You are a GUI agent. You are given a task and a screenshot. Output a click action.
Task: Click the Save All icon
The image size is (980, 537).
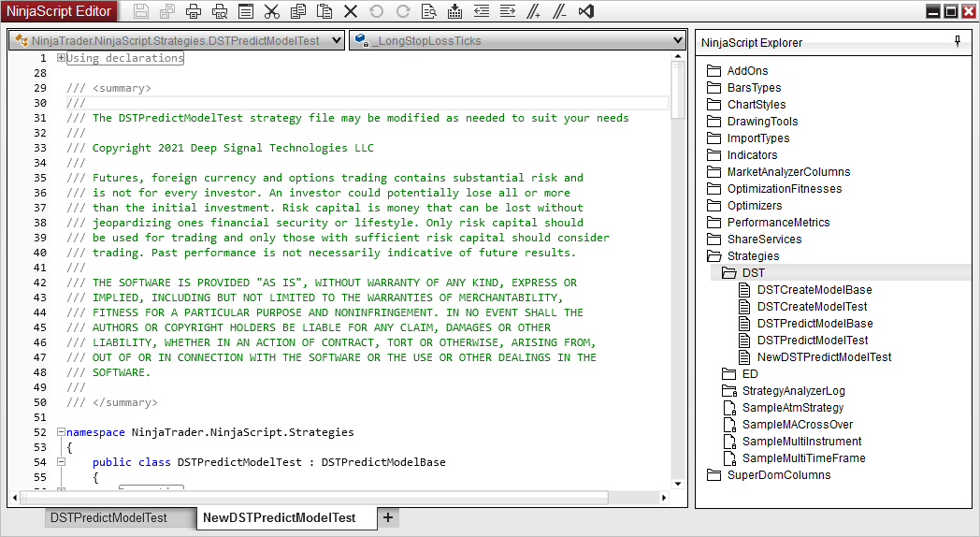167,10
